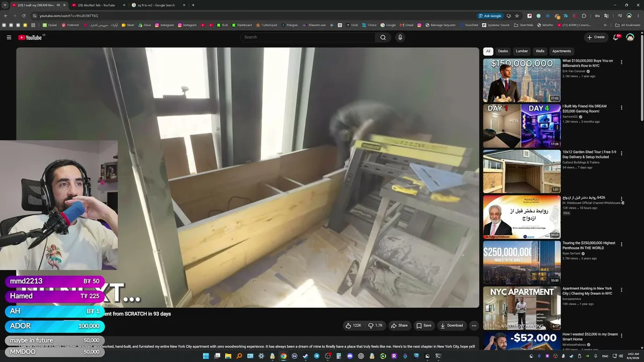
Task: Open Google Chrome in the taskbar
Action: (283, 356)
